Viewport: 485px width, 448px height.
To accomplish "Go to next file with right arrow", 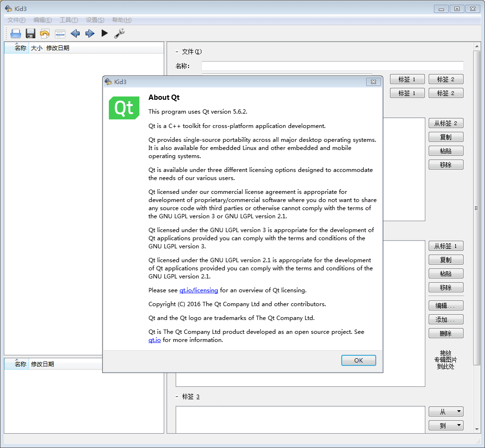I will pos(90,33).
